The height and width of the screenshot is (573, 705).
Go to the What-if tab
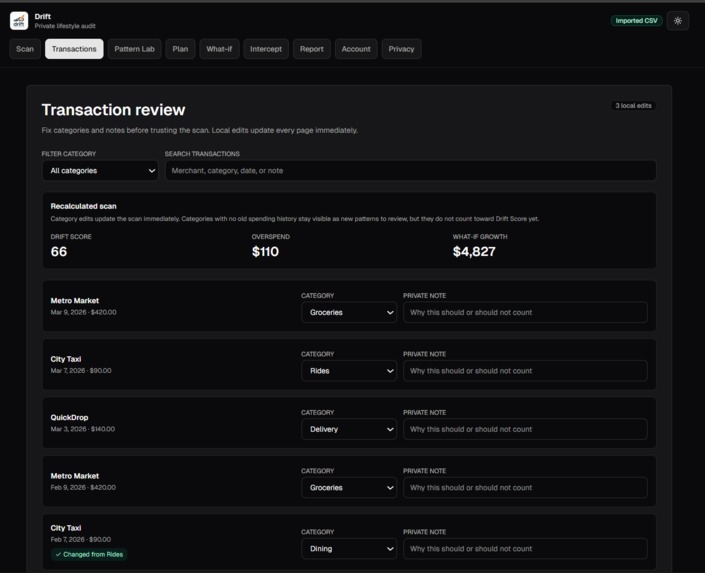pyautogui.click(x=219, y=49)
